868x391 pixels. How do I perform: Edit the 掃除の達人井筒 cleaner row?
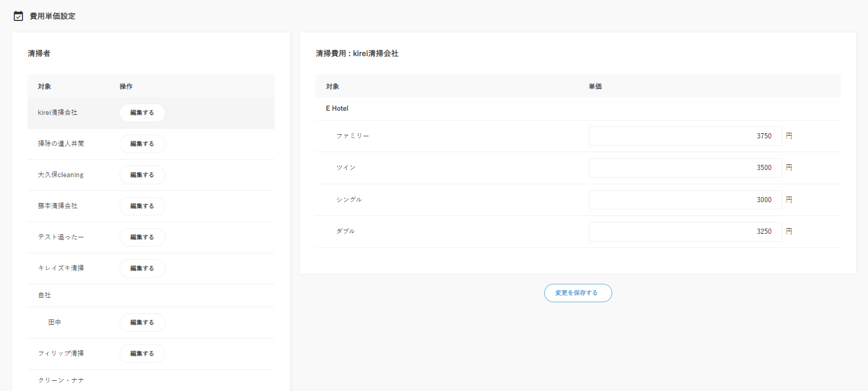click(x=142, y=144)
